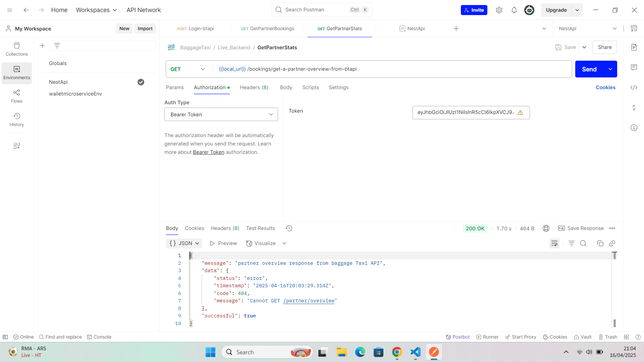Open Visual Studio Code from taskbar
Screen dimensions: 644x362
[x=416, y=352]
